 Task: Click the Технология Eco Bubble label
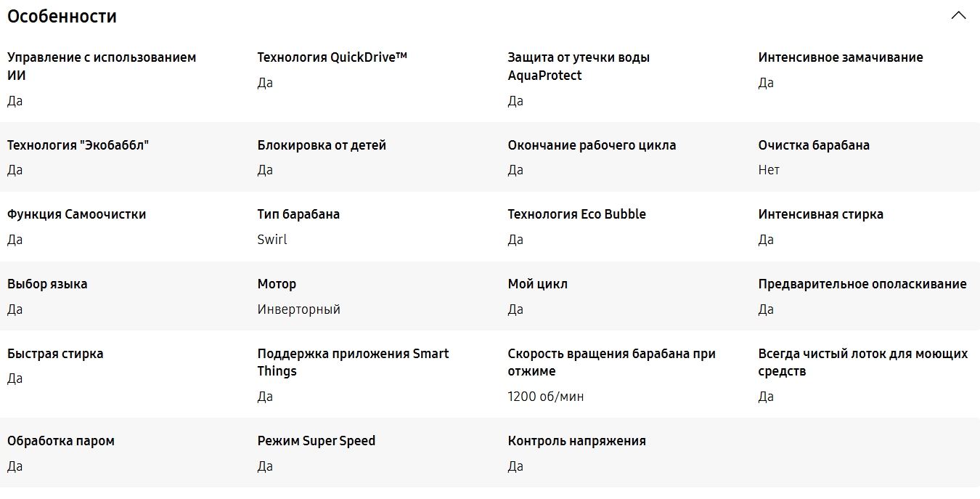(576, 214)
